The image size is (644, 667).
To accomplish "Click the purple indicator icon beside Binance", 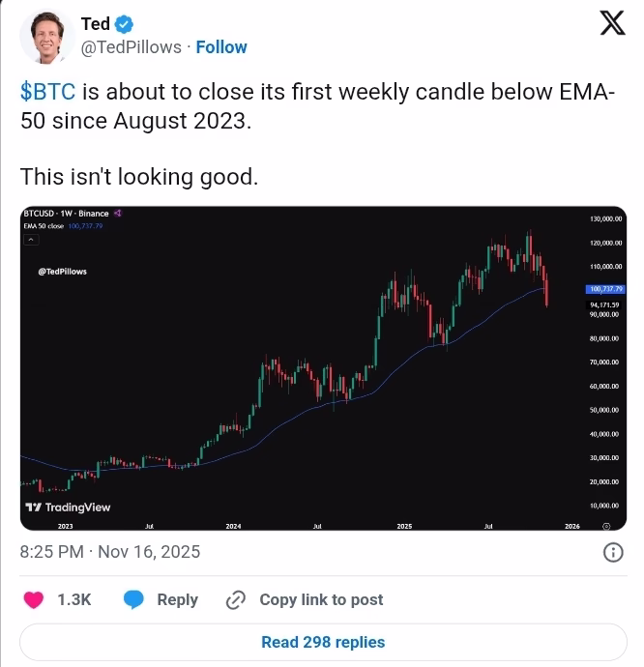I will pos(117,213).
